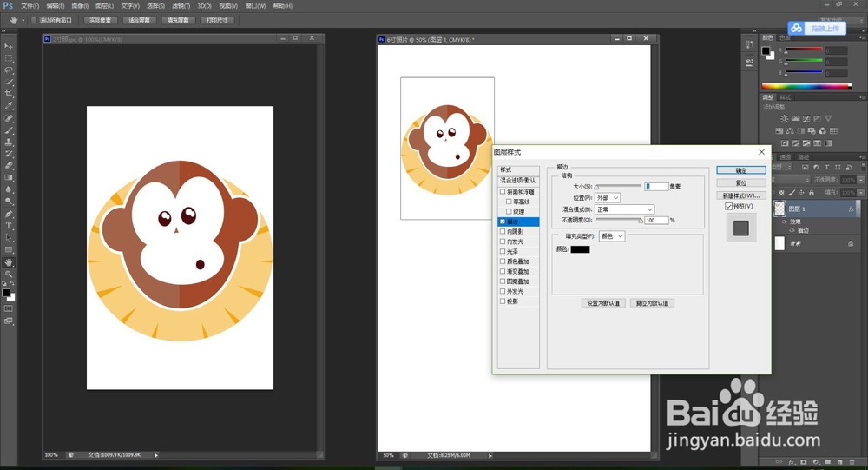Select the History Brush tool
Screen dimensions: 868x470
9,154
